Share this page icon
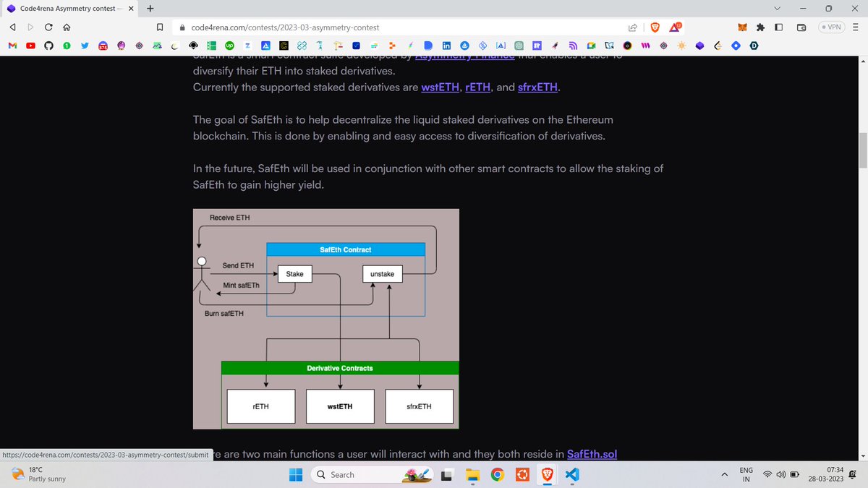 tap(633, 27)
